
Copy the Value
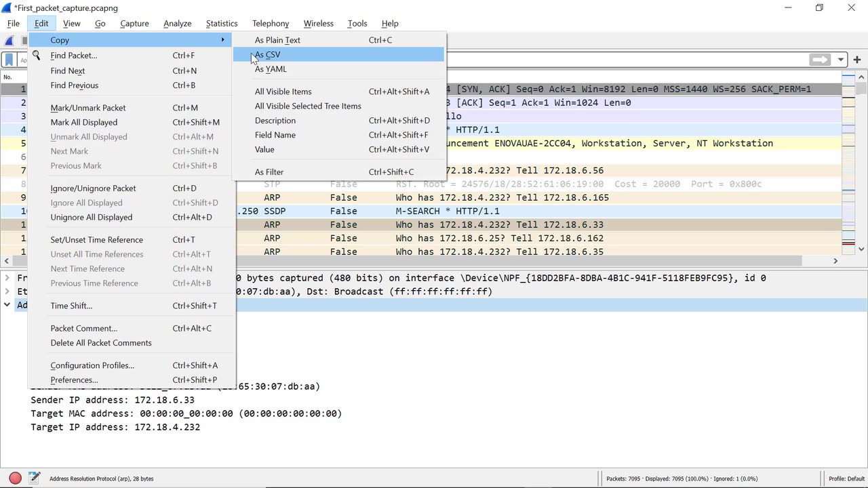click(x=339, y=149)
